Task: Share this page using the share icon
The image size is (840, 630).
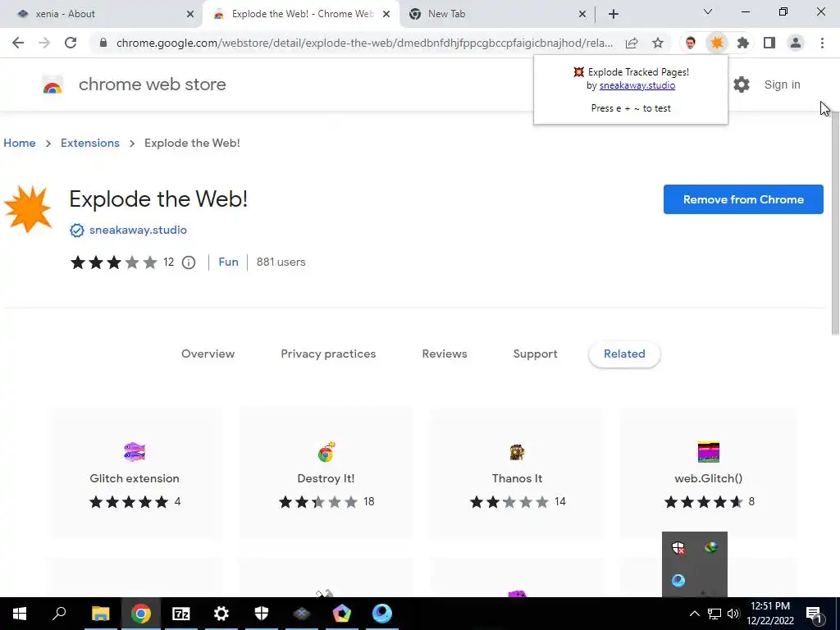Action: (632, 43)
